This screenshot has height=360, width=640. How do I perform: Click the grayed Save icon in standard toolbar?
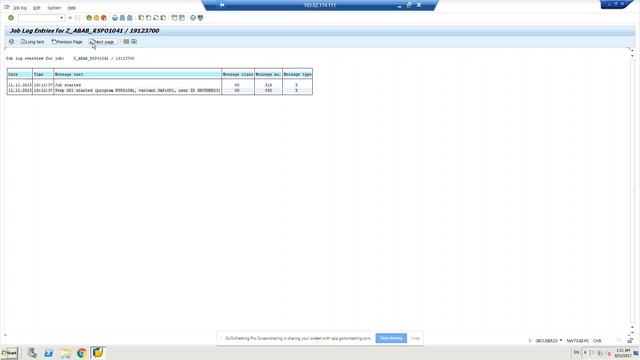78,18
